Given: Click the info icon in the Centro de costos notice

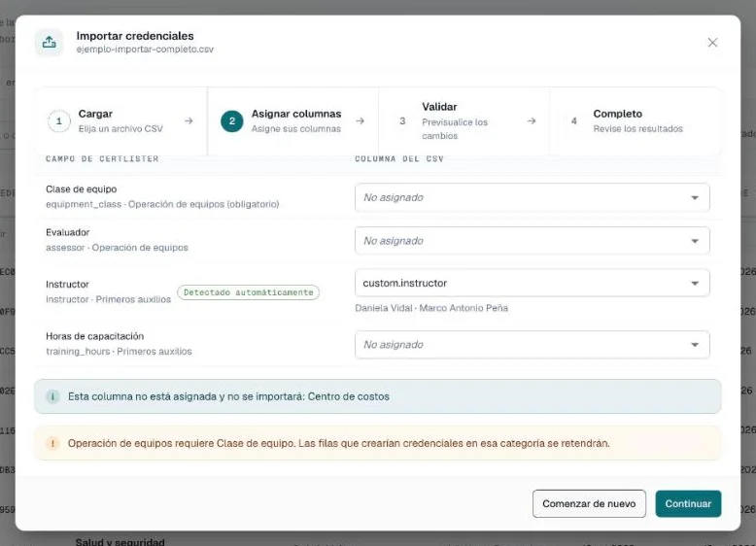Looking at the screenshot, I should 52,396.
